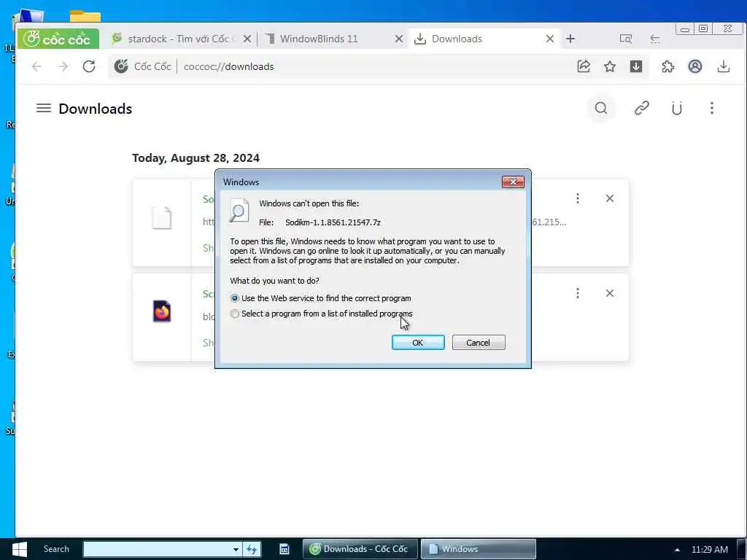Activate the Windows taskbar button
747x560 pixels.
click(479, 549)
